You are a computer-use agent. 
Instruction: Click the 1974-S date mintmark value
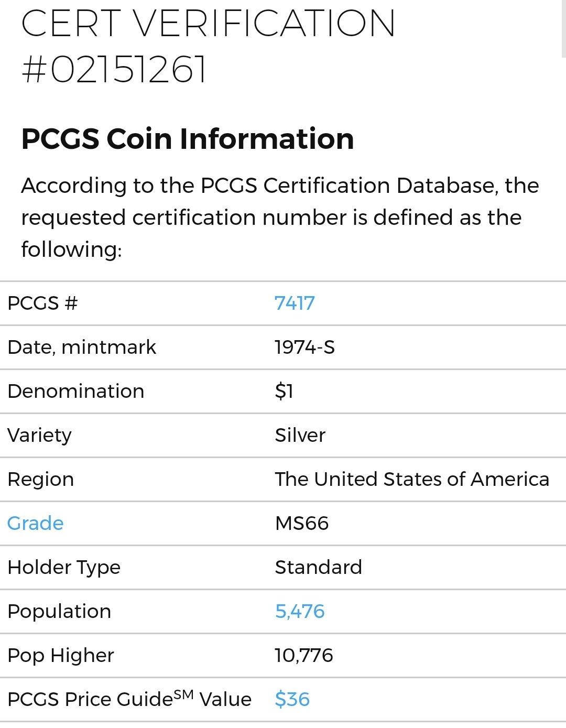[304, 347]
